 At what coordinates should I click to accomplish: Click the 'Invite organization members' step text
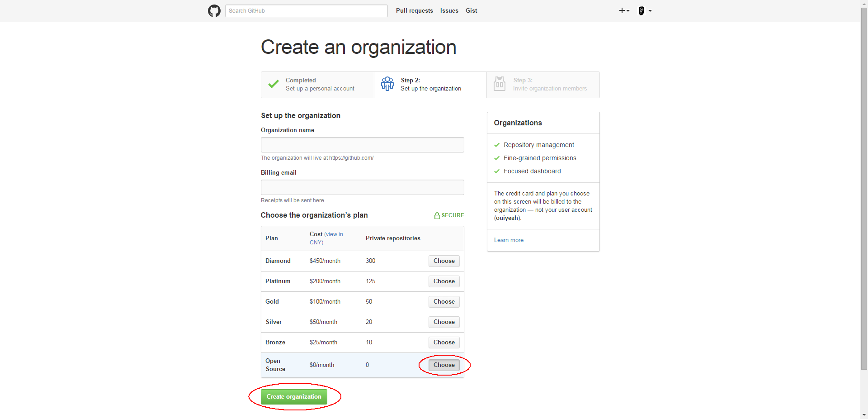[550, 89]
